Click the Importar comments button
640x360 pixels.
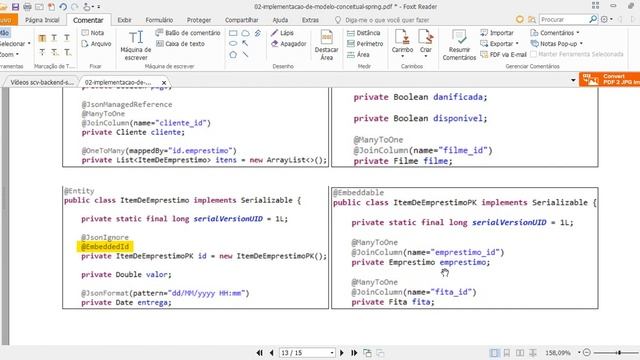[497, 33]
